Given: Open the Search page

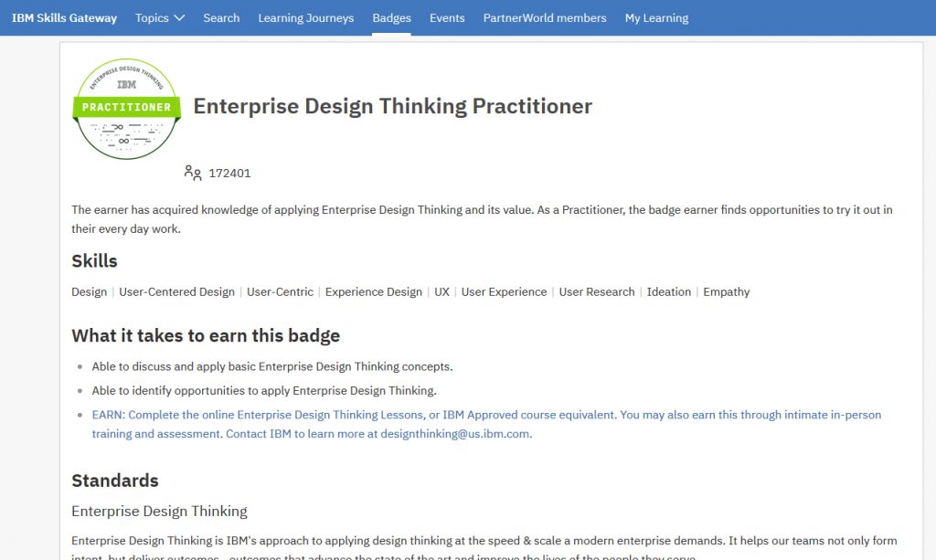Looking at the screenshot, I should pos(221,17).
